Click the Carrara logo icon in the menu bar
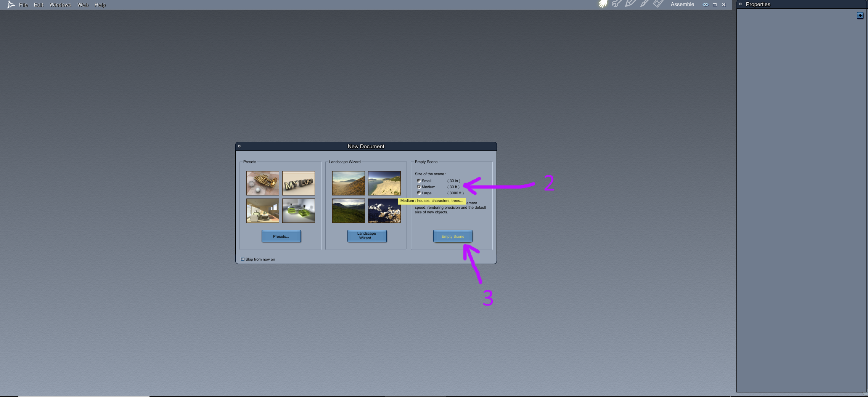 (x=11, y=5)
